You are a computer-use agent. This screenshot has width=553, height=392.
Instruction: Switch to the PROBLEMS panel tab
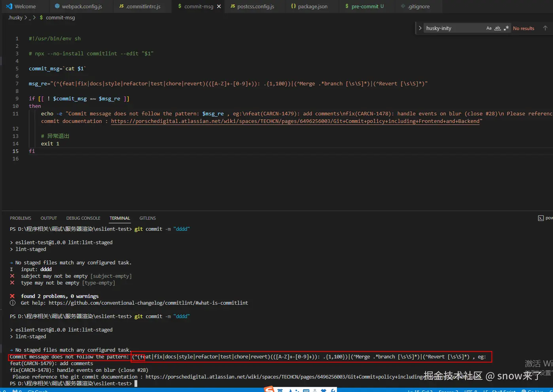click(21, 218)
